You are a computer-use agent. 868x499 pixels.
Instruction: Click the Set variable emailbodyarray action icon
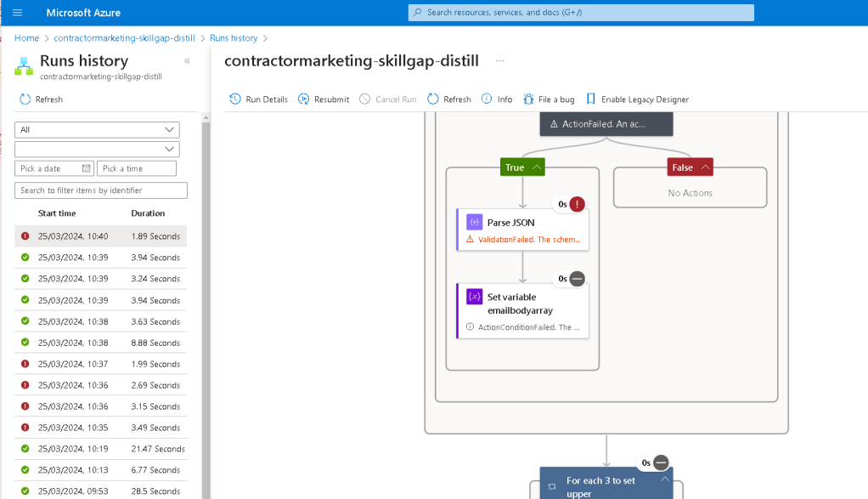[475, 297]
